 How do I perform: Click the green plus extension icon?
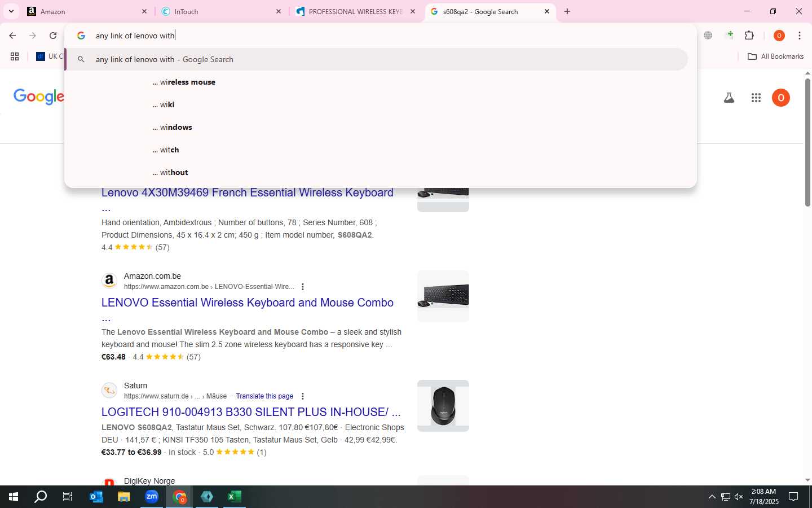pyautogui.click(x=730, y=35)
